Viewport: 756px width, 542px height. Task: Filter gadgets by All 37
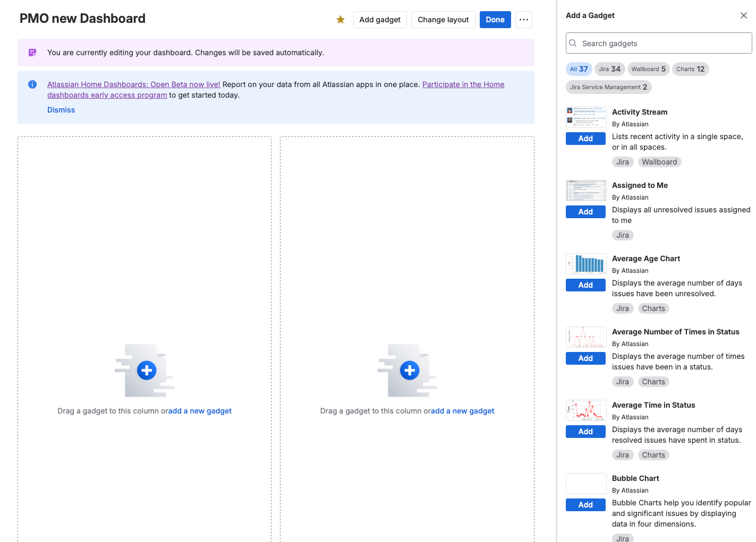click(579, 69)
